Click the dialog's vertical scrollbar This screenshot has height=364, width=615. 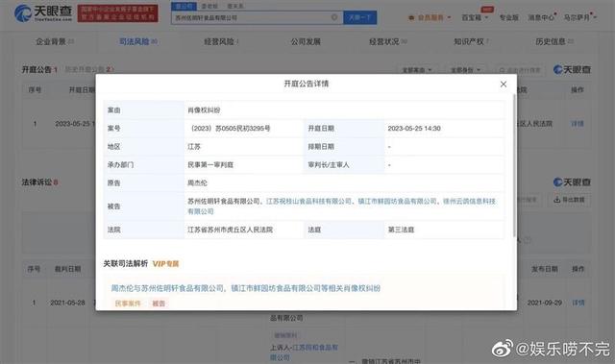pos(514,164)
